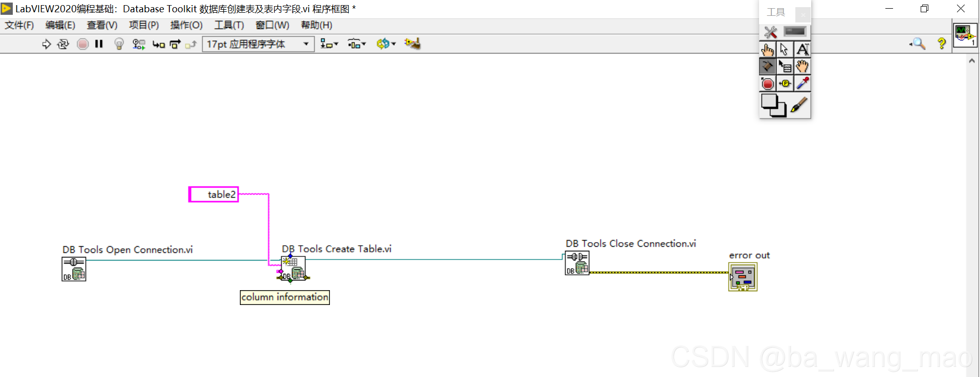Click the DB Tools Close Connection node
This screenshot has height=377, width=980.
[x=577, y=263]
